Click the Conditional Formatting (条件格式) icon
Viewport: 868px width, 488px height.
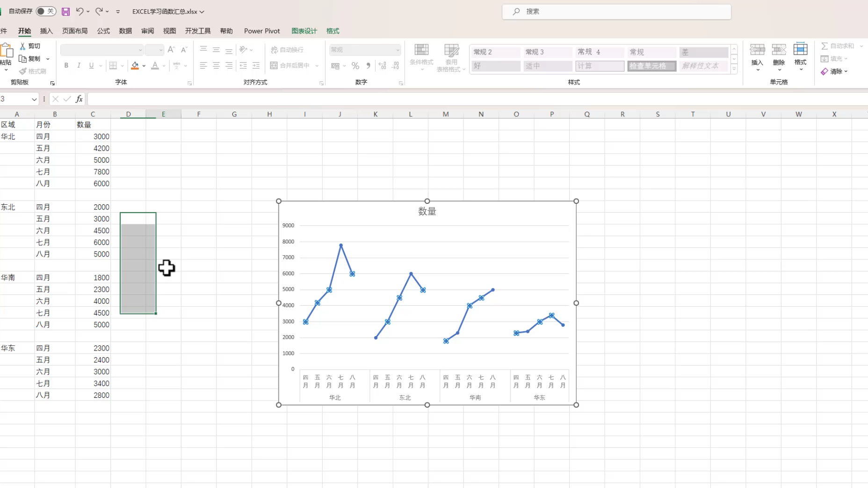[x=421, y=50]
